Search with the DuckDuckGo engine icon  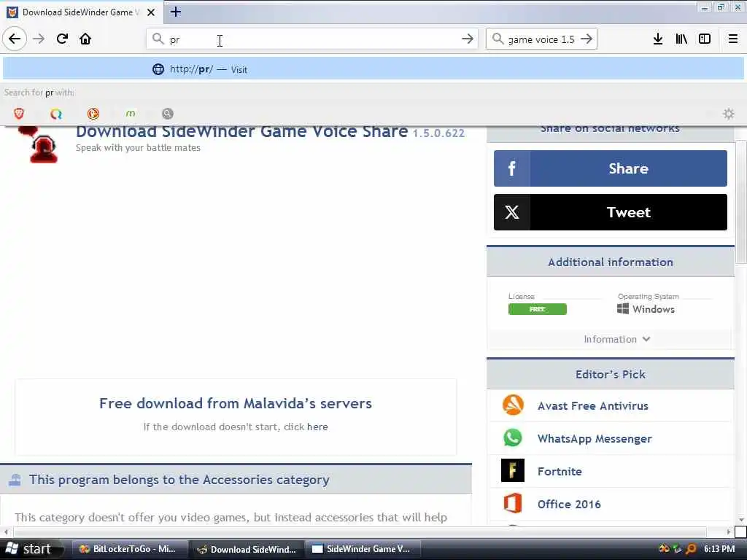point(93,113)
